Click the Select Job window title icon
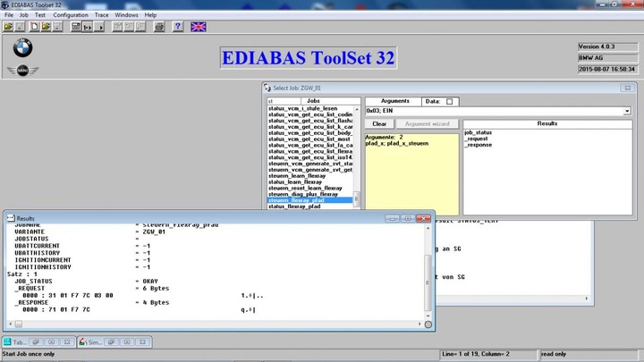The height and width of the screenshot is (362, 644). click(x=267, y=88)
